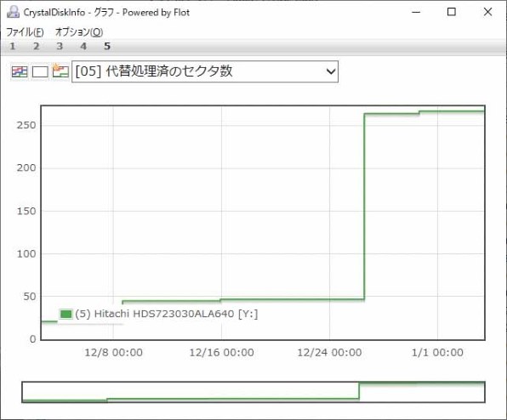Click the dropdown chevron arrow
This screenshot has width=507, height=420.
click(330, 71)
